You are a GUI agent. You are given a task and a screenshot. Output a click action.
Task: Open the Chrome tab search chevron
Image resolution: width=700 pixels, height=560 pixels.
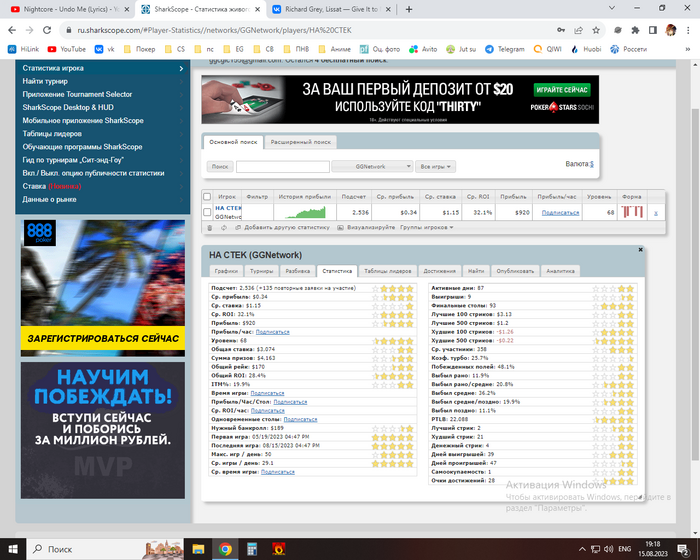[612, 8]
